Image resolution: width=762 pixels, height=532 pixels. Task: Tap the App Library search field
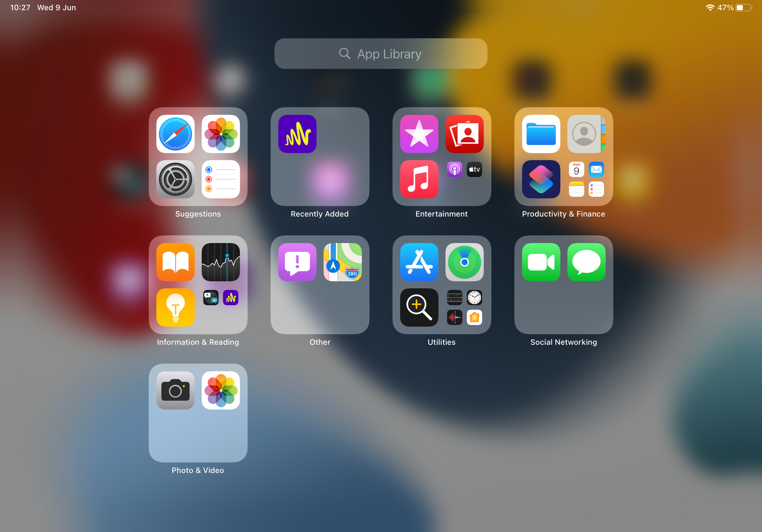tap(380, 55)
